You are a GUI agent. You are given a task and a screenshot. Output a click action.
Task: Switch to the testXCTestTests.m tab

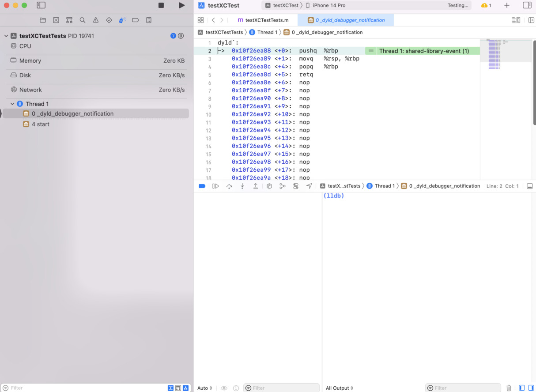(x=263, y=20)
